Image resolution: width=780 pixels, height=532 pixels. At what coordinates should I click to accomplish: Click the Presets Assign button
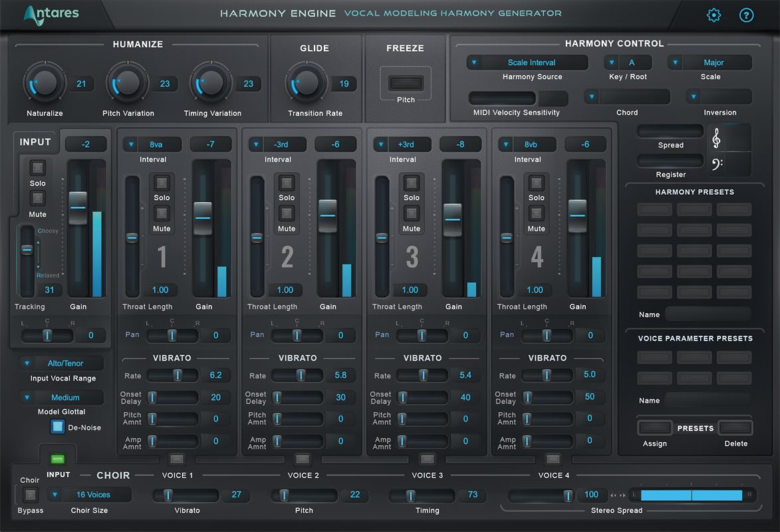point(654,428)
